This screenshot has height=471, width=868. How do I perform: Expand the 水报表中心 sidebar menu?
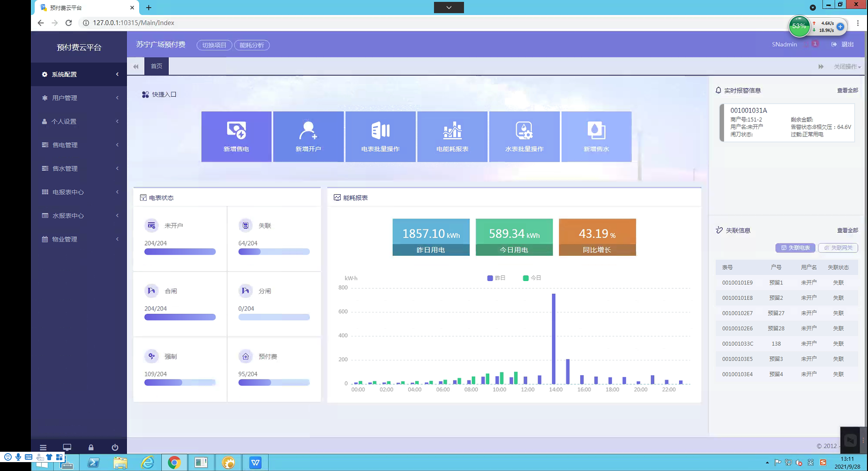pos(79,215)
